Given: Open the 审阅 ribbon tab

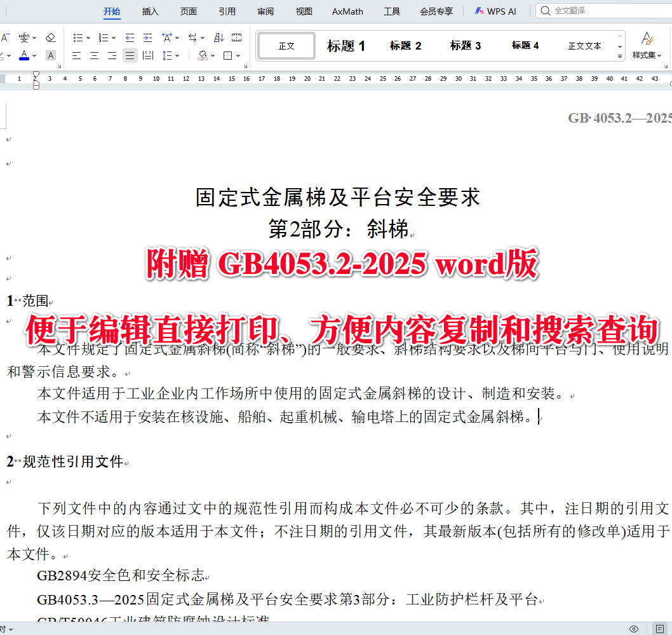Looking at the screenshot, I should (265, 11).
